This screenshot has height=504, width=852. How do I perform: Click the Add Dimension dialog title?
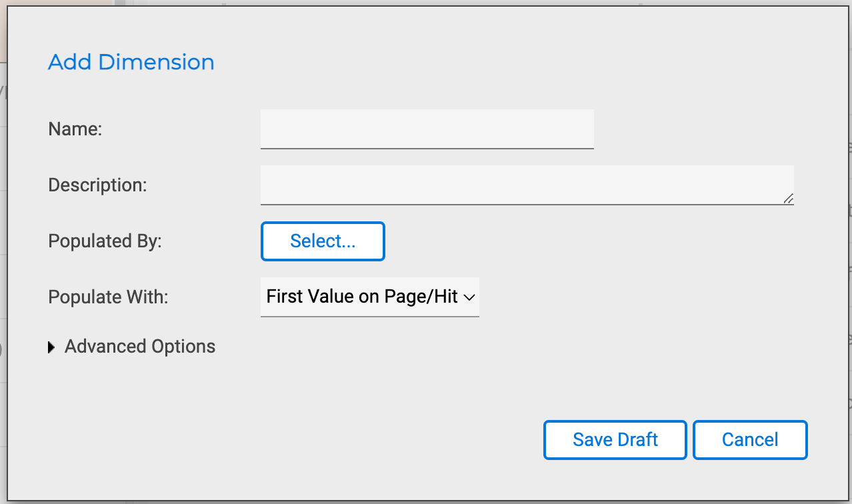click(x=131, y=62)
